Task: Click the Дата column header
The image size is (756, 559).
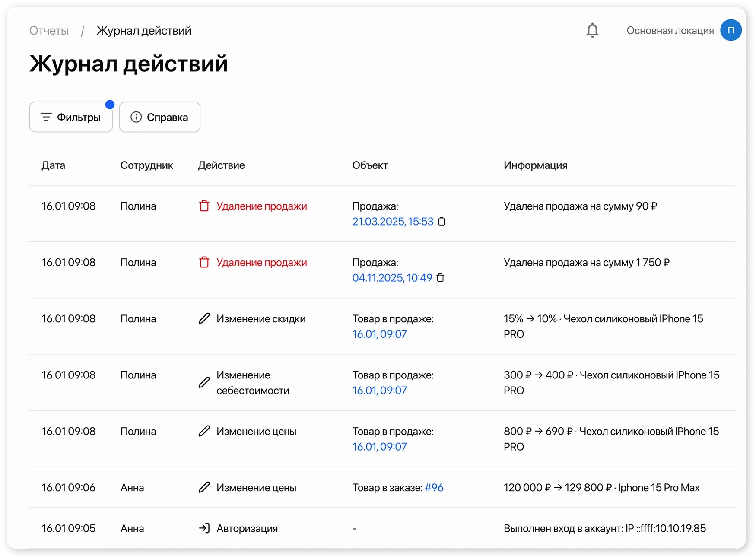Action: coord(53,165)
